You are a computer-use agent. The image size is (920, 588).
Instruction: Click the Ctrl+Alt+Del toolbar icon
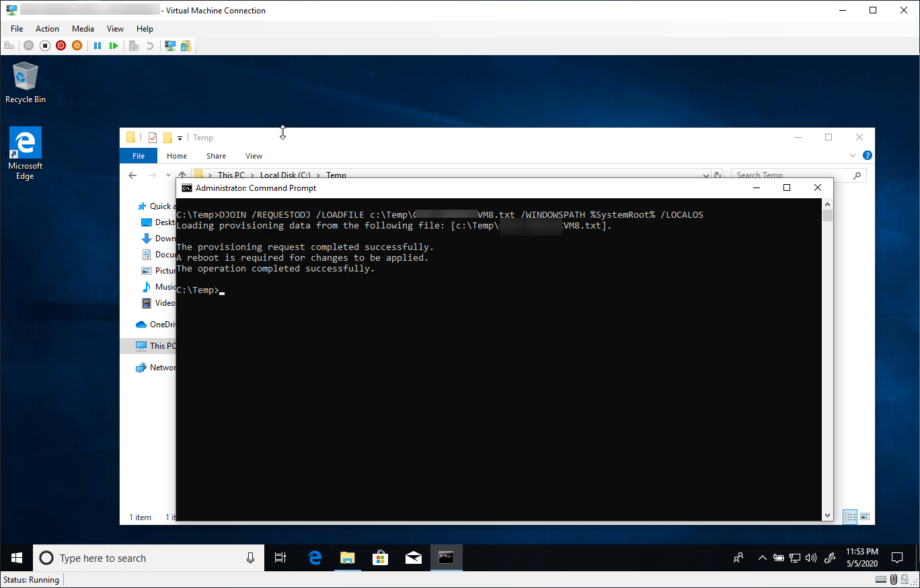coord(9,46)
